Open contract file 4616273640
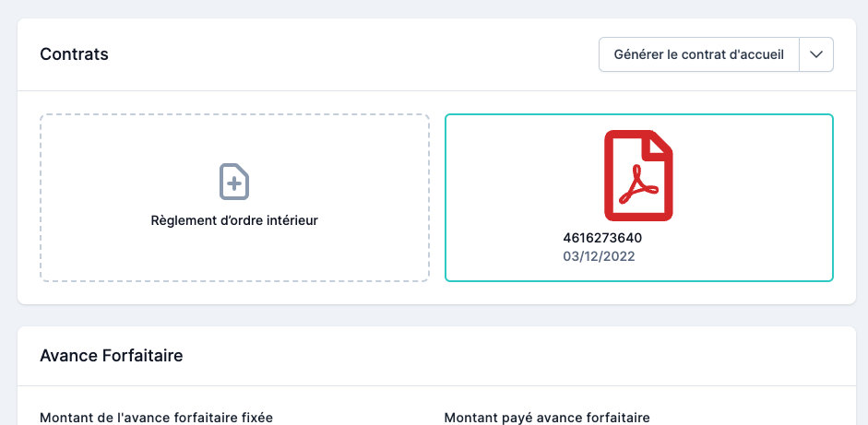This screenshot has width=868, height=425. (x=601, y=238)
